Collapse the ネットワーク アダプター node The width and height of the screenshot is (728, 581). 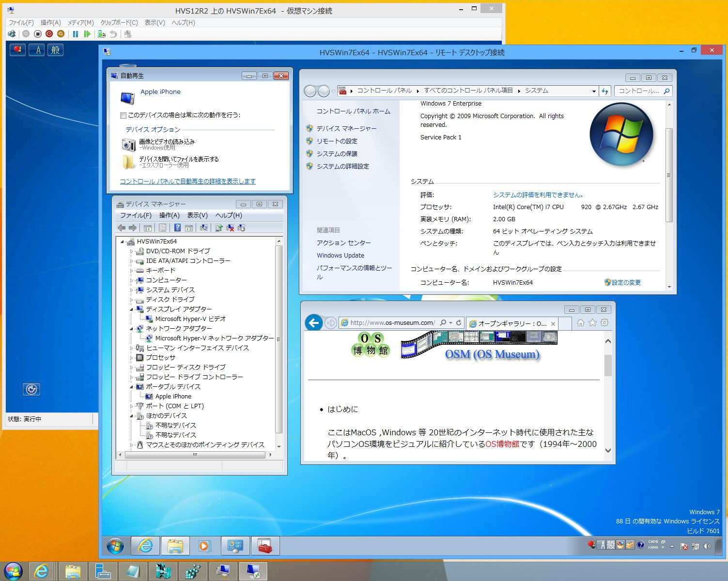coord(131,329)
